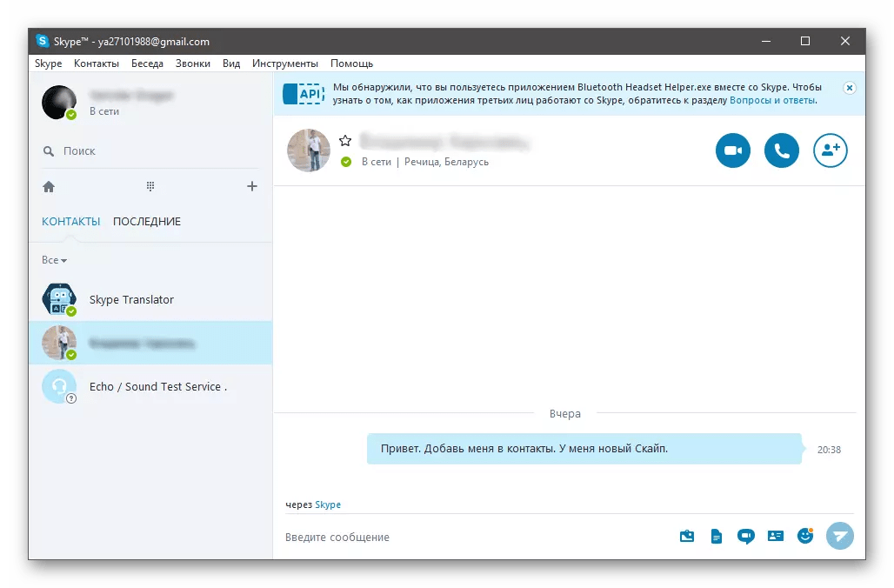Open your own profile avatar
The height and width of the screenshot is (588, 894).
(x=59, y=103)
